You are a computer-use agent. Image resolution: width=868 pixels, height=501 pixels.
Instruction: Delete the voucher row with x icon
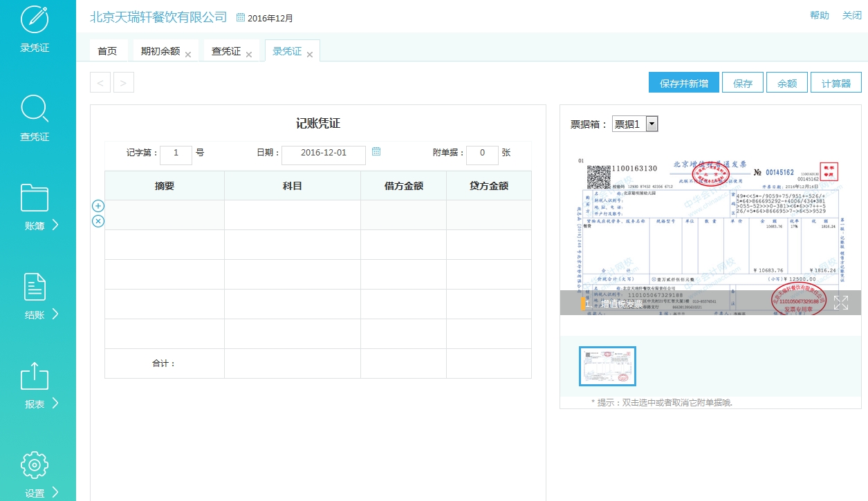coord(98,221)
